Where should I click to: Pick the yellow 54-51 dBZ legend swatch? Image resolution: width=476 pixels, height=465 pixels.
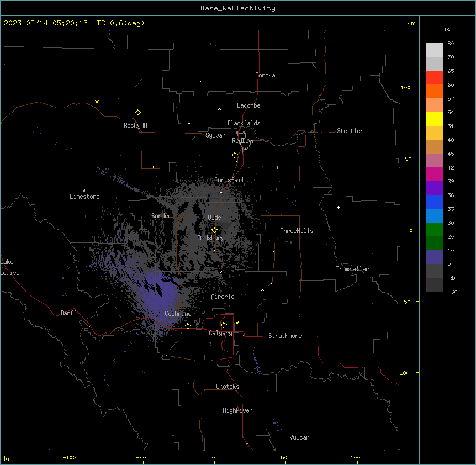point(434,119)
